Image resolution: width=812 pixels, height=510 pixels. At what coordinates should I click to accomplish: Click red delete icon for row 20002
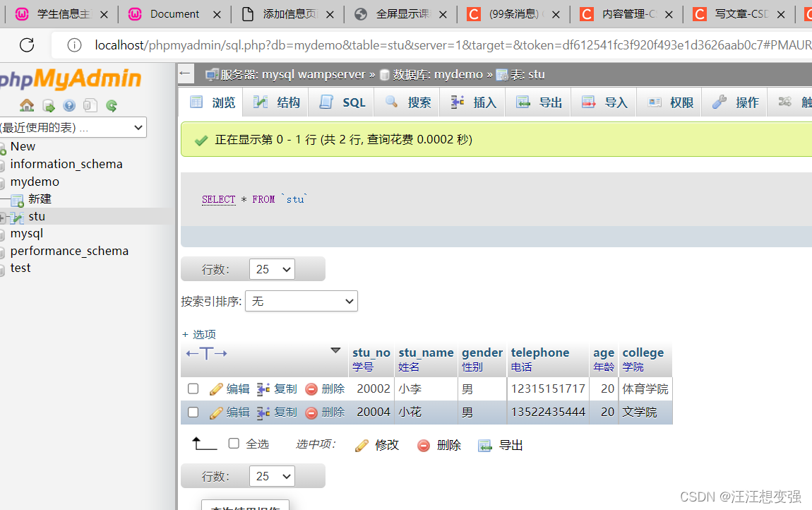[x=311, y=389]
